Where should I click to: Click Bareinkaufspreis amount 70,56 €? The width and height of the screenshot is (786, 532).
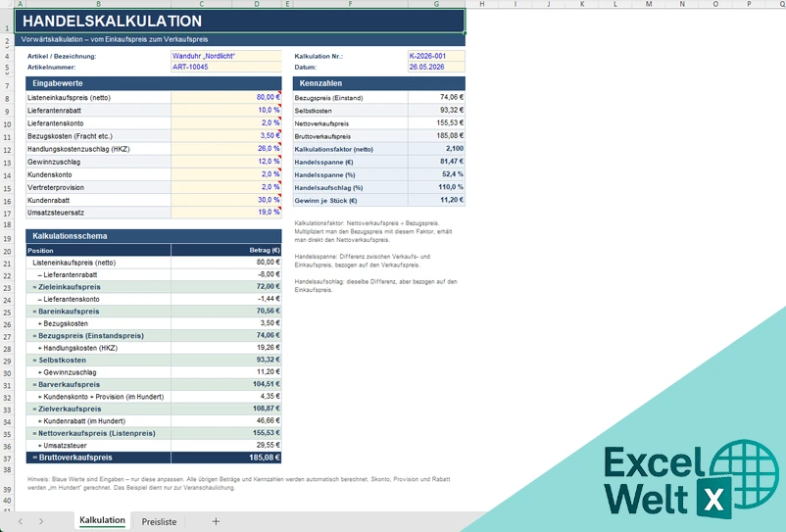(226, 312)
